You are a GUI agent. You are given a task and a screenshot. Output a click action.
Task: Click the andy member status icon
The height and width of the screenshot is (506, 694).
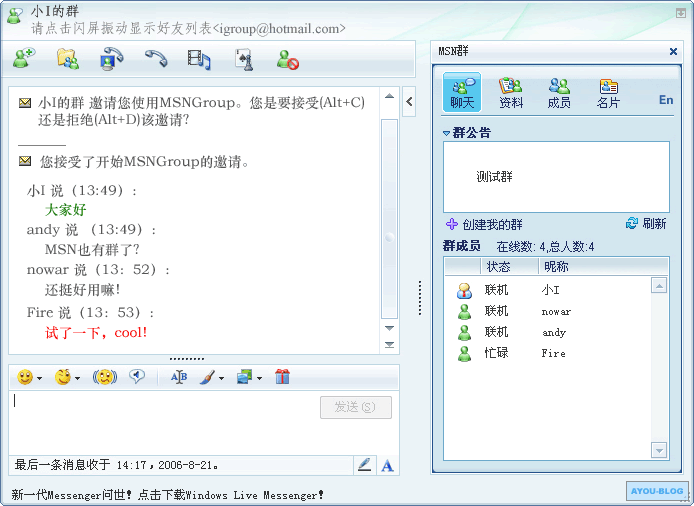[x=464, y=332]
